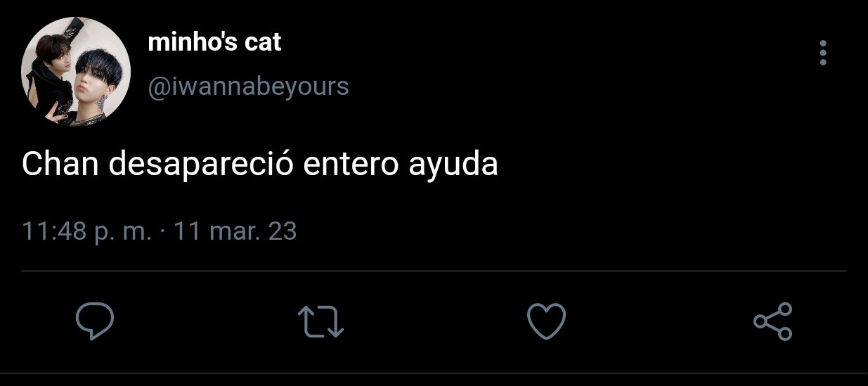Click the word Chan in tweet

[60, 165]
